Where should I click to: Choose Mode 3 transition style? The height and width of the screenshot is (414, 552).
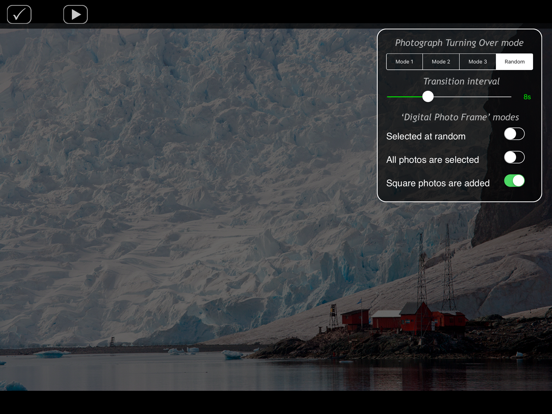click(x=478, y=62)
